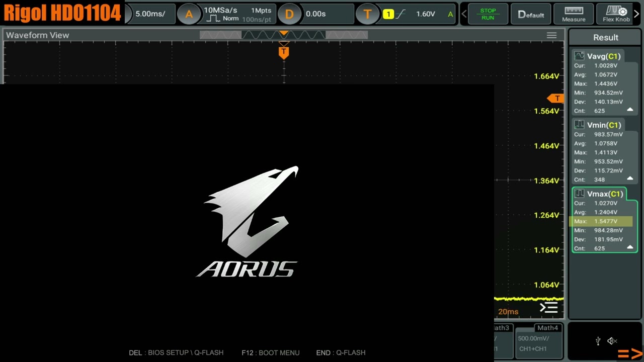Image resolution: width=644 pixels, height=362 pixels.
Task: Open the delay settings via the D button
Action: [289, 14]
